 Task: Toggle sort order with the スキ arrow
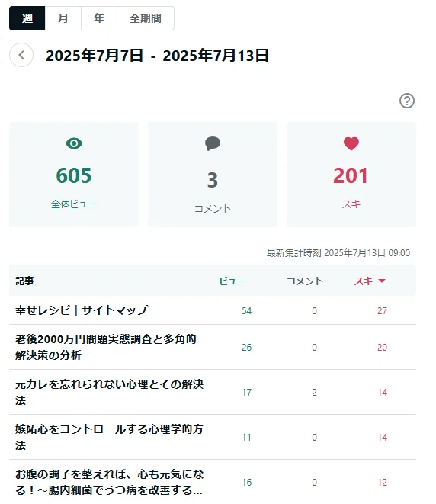[x=382, y=281]
